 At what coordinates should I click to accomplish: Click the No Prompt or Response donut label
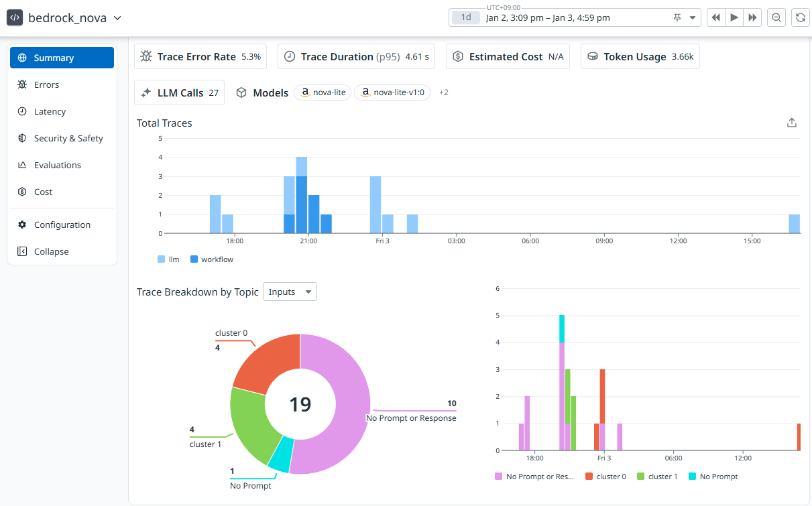click(411, 418)
